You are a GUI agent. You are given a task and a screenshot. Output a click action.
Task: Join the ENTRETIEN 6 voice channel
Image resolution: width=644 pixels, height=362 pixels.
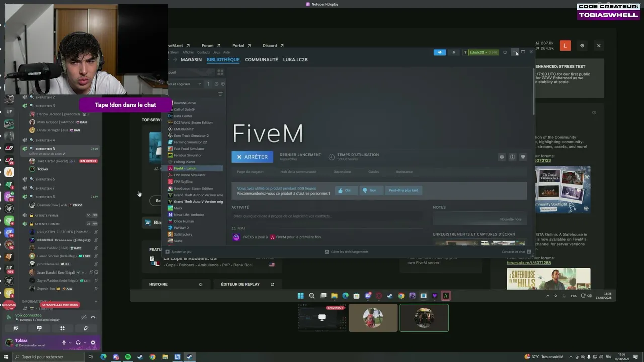click(45, 179)
